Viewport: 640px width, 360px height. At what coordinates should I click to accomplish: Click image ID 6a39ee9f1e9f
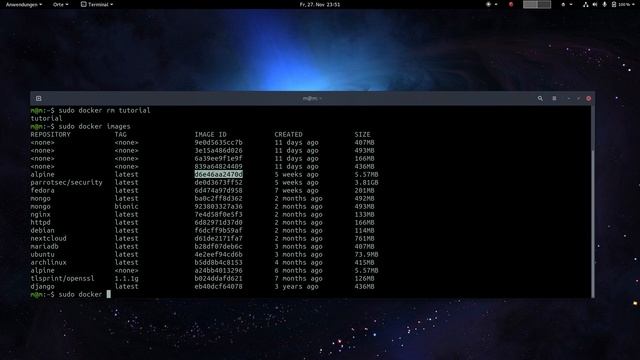[218, 158]
